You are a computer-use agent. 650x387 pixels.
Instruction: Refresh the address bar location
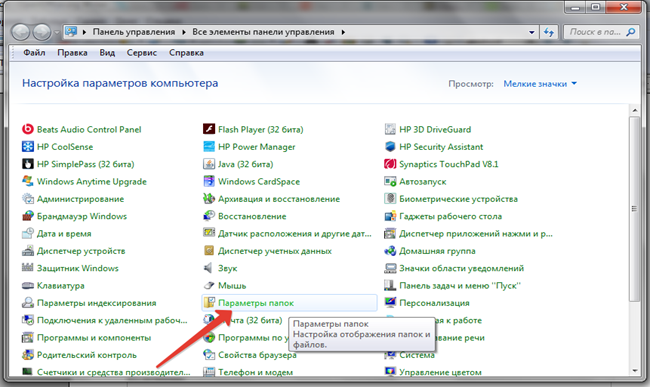pos(549,32)
